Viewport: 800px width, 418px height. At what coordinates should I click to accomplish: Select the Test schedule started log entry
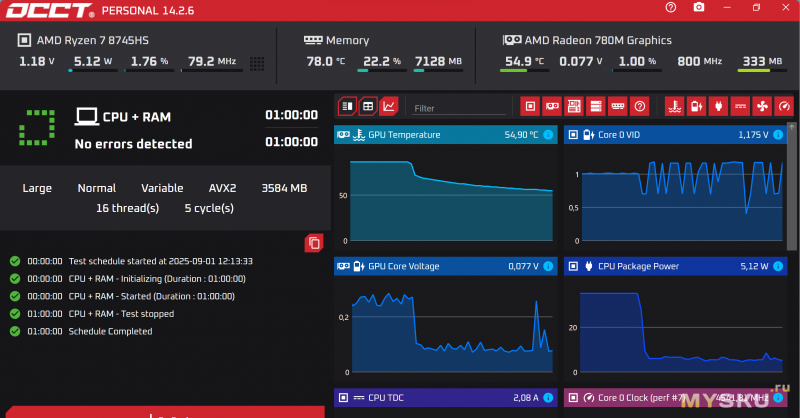coord(131,261)
